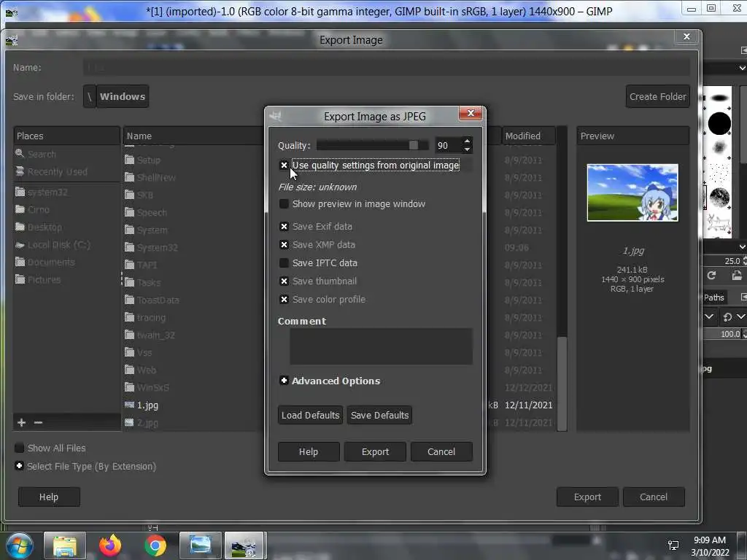Select the Tasks folder in file list
The image size is (747, 560).
point(149,283)
